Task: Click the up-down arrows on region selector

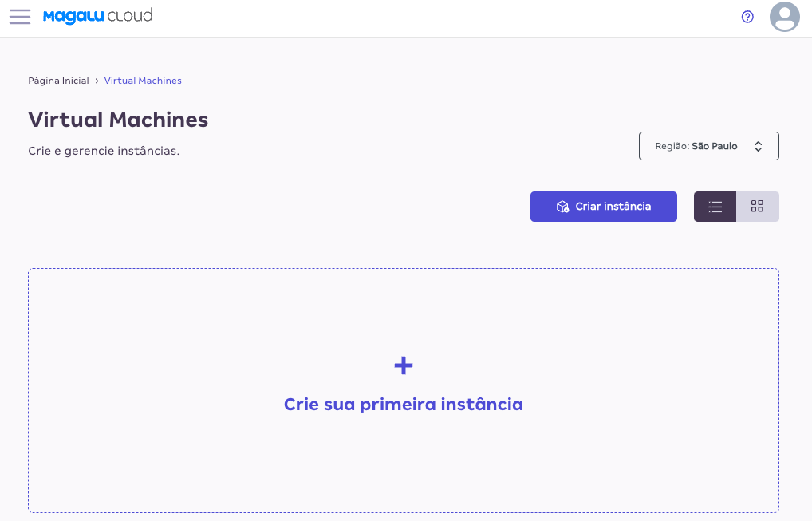Action: (x=758, y=146)
